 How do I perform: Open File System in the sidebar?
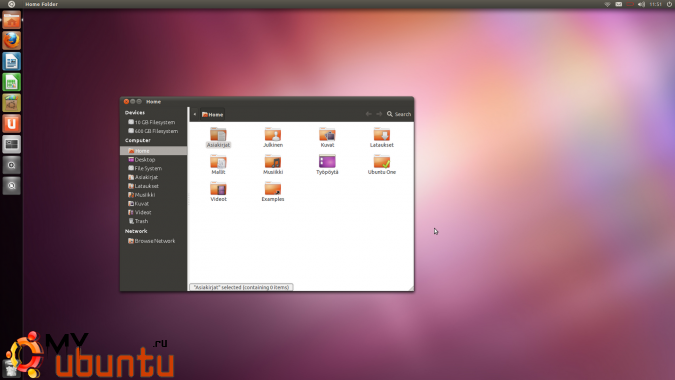(153, 168)
